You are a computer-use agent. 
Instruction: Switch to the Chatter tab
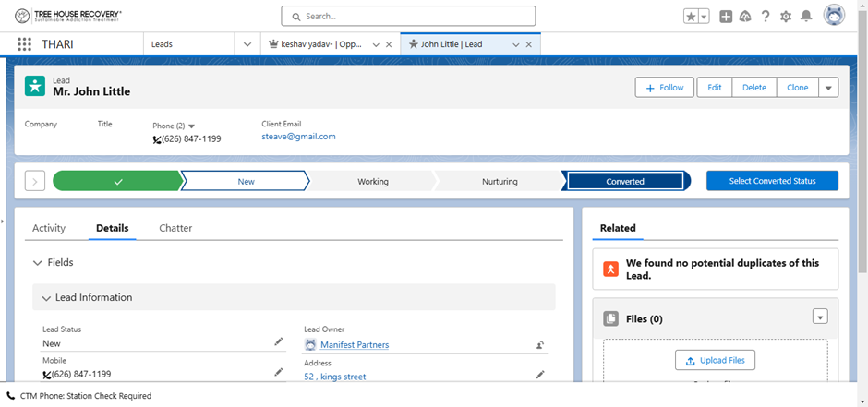pos(175,228)
